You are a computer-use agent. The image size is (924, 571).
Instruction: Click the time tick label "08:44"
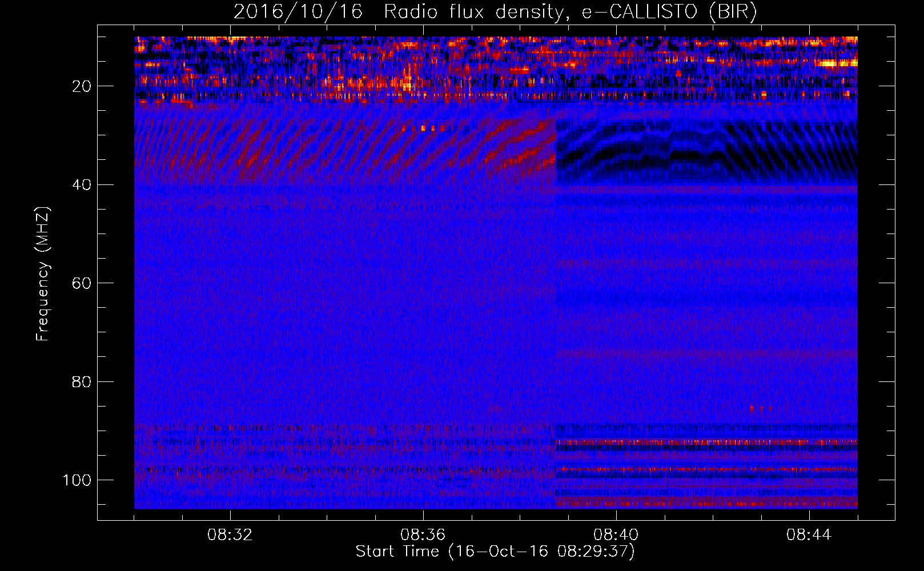tap(809, 535)
